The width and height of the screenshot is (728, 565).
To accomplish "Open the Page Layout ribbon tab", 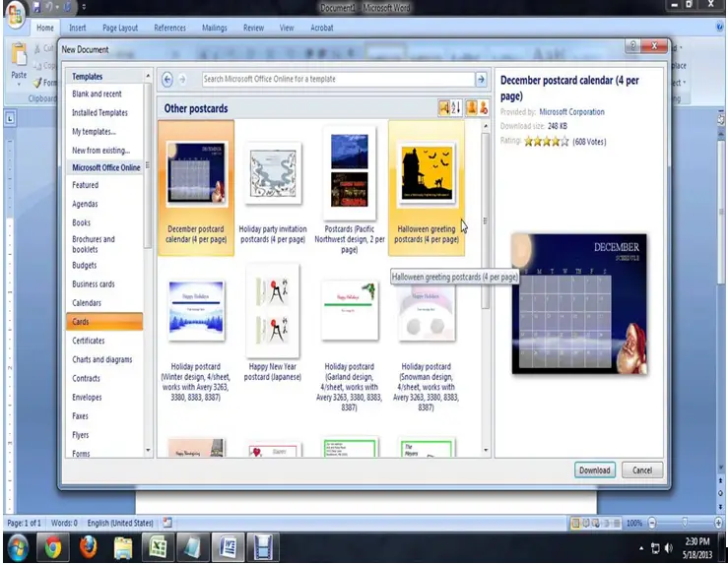I will [120, 28].
